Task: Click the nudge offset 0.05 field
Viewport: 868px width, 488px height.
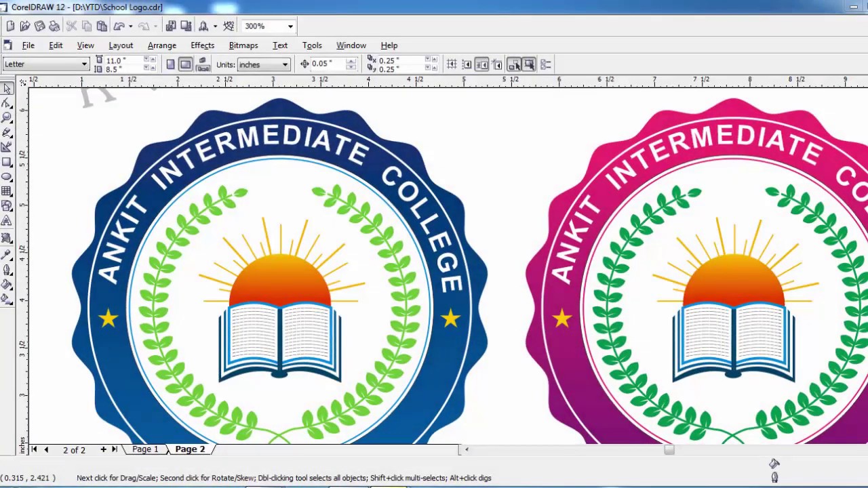Action: click(328, 64)
